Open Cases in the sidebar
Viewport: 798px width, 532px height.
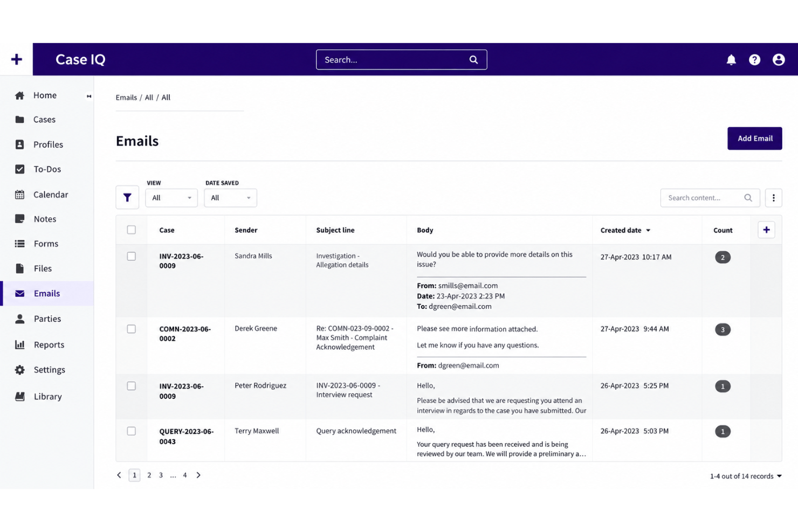tap(47, 120)
